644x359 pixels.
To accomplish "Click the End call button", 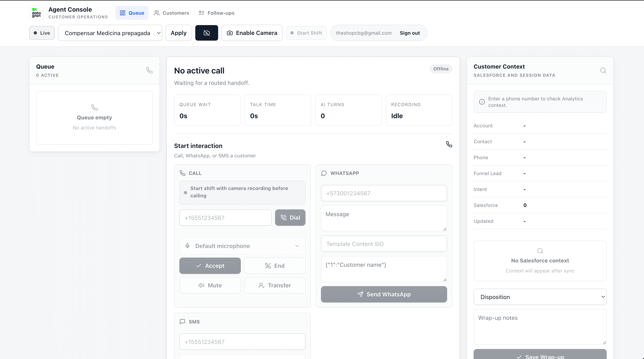I will [274, 266].
